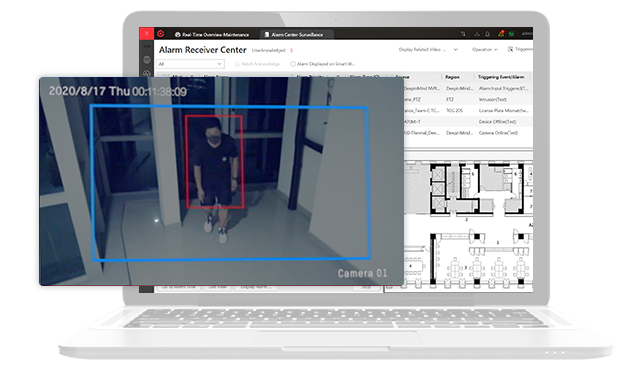Select the Device Offline(Test) alarm row
The width and height of the screenshot is (642, 365).
tap(468, 122)
